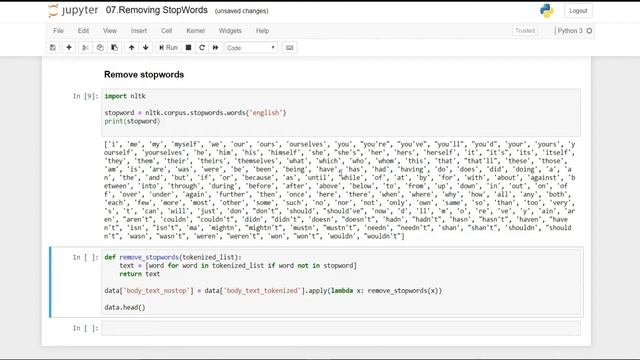The height and width of the screenshot is (360, 640).
Task: Click the empty bottom code cell
Action: point(341,328)
